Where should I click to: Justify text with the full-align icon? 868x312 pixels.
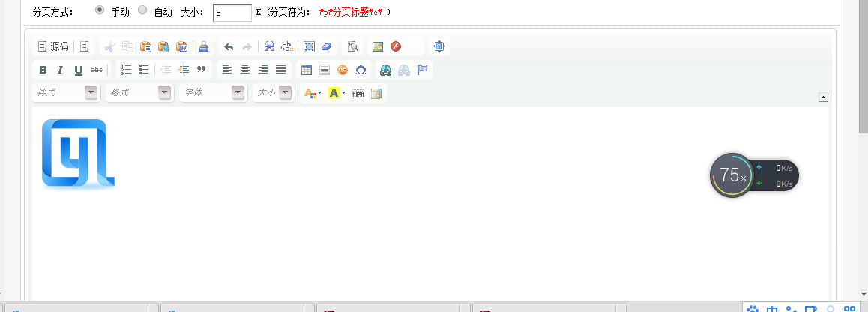tap(280, 70)
